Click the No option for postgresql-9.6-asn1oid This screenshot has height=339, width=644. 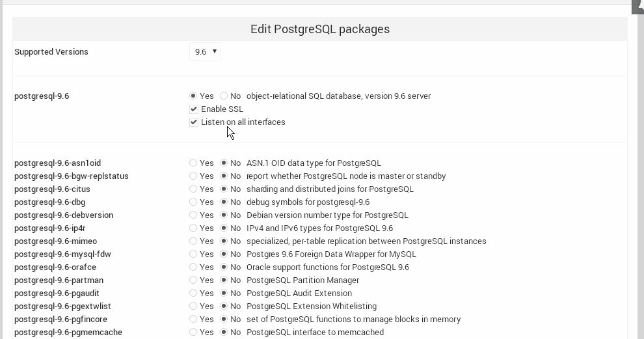(x=224, y=163)
